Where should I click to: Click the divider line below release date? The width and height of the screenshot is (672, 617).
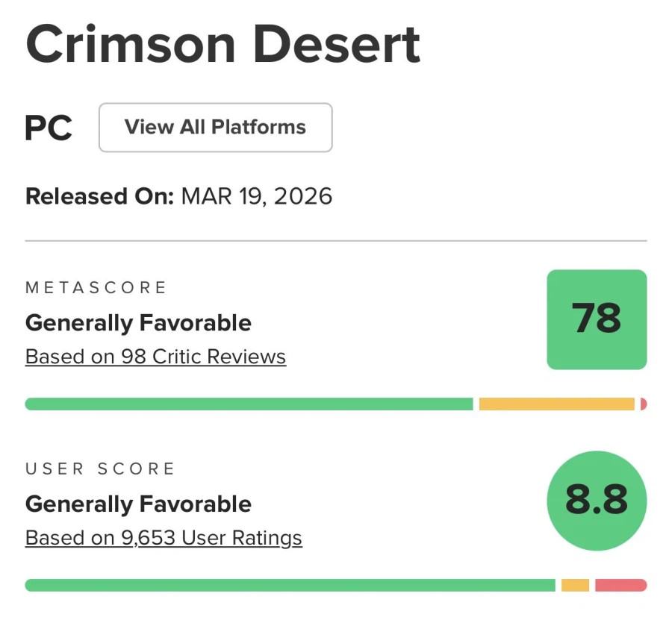(x=336, y=241)
